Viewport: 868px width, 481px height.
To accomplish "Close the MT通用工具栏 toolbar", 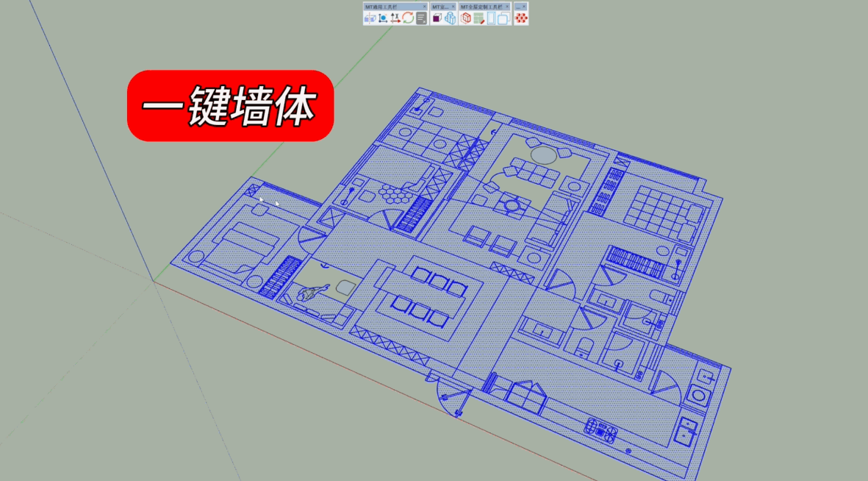I will tap(424, 7).
